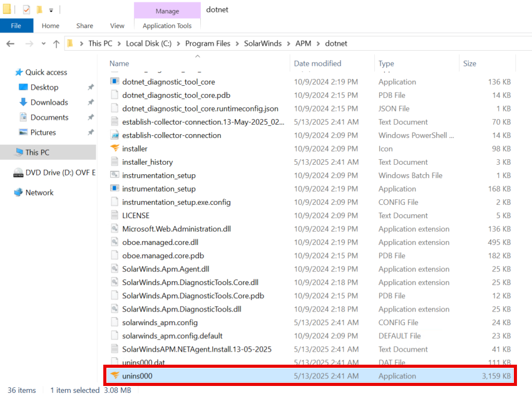Click the establish-collector-connection PowerShell script icon
This screenshot has height=396, width=532.
pos(115,135)
